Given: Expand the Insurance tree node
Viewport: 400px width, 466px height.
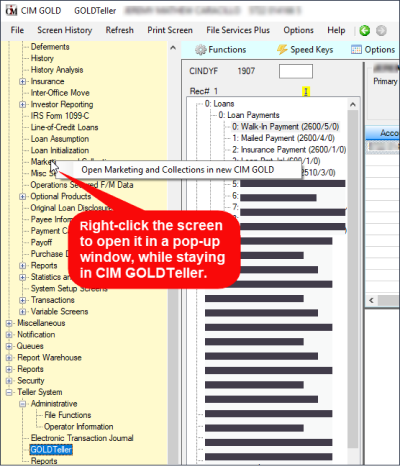Looking at the screenshot, I should click(x=22, y=81).
